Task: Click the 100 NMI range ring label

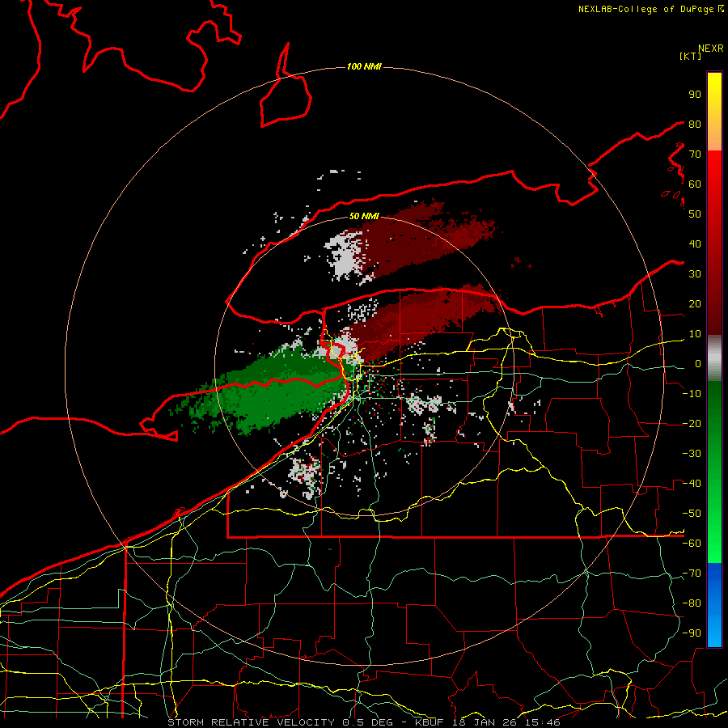Action: pyautogui.click(x=364, y=67)
